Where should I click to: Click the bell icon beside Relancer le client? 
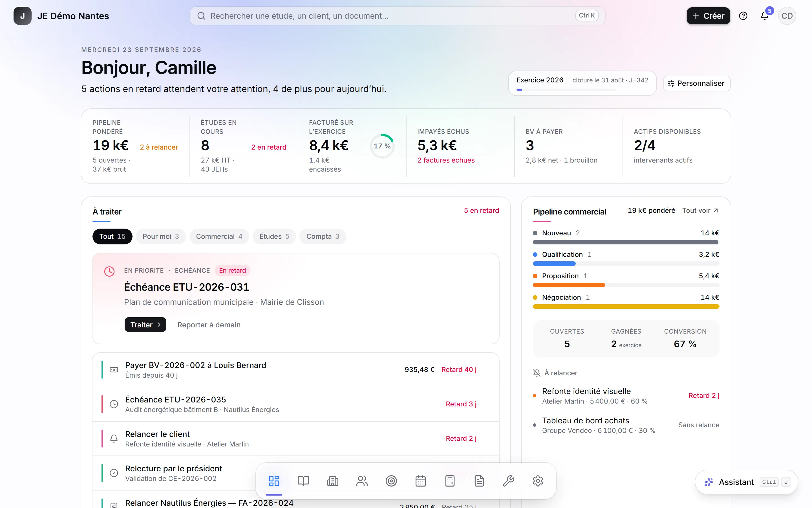pyautogui.click(x=114, y=439)
